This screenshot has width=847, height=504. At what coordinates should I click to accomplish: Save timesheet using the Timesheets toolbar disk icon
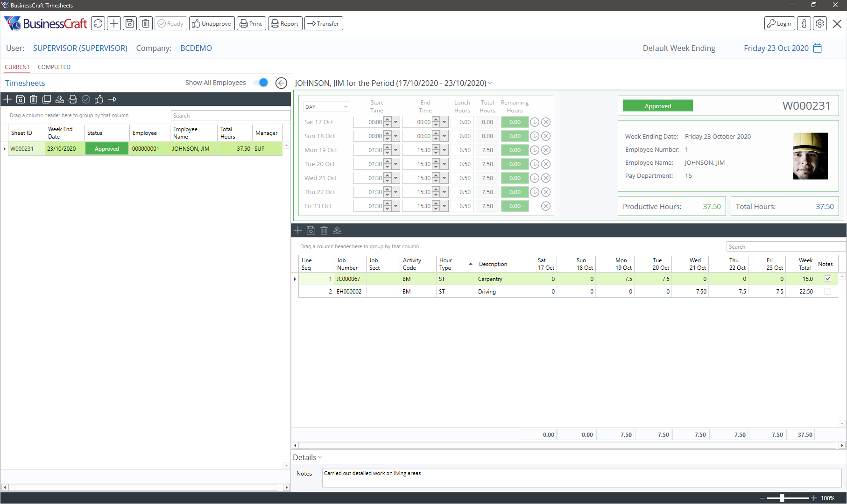click(21, 99)
